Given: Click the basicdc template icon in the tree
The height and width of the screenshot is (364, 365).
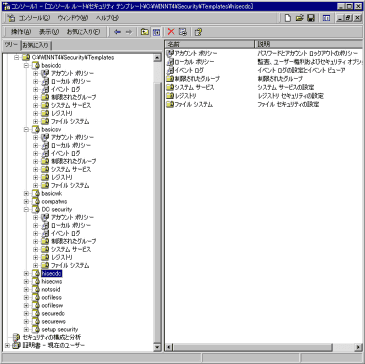Looking at the screenshot, I should click(36, 65).
